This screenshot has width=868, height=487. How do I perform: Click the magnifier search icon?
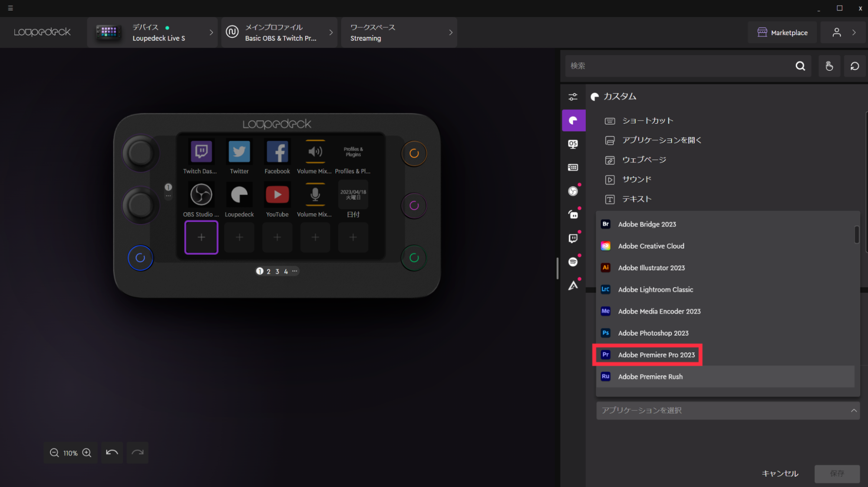[x=800, y=66]
